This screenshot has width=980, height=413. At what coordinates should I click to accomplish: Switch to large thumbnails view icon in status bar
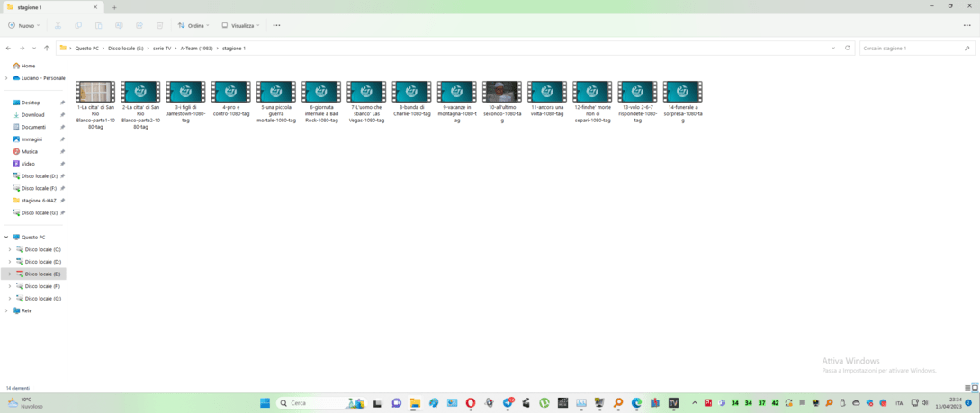(975, 388)
